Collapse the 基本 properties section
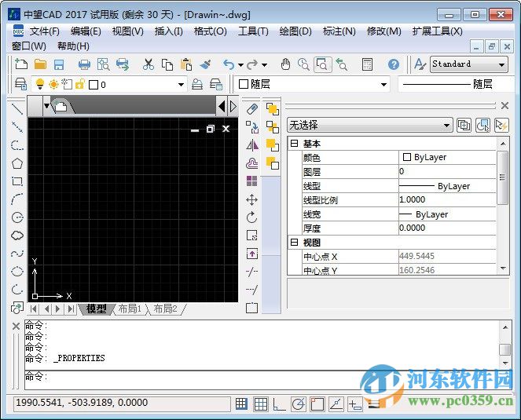 [x=294, y=144]
